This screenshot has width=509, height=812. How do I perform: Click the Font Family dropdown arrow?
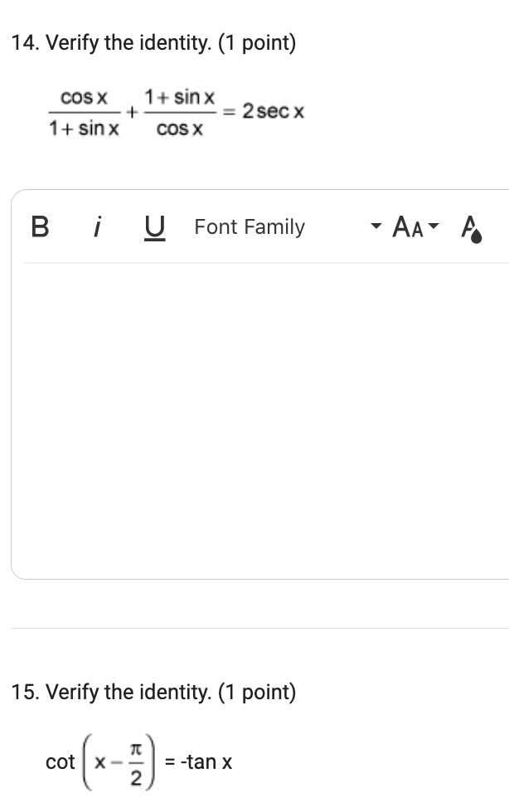coord(375,226)
